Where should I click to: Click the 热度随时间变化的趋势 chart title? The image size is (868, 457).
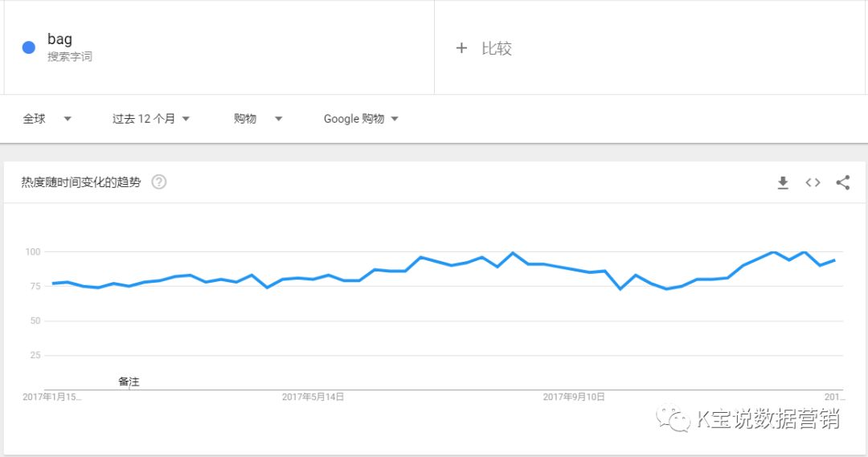coord(81,182)
